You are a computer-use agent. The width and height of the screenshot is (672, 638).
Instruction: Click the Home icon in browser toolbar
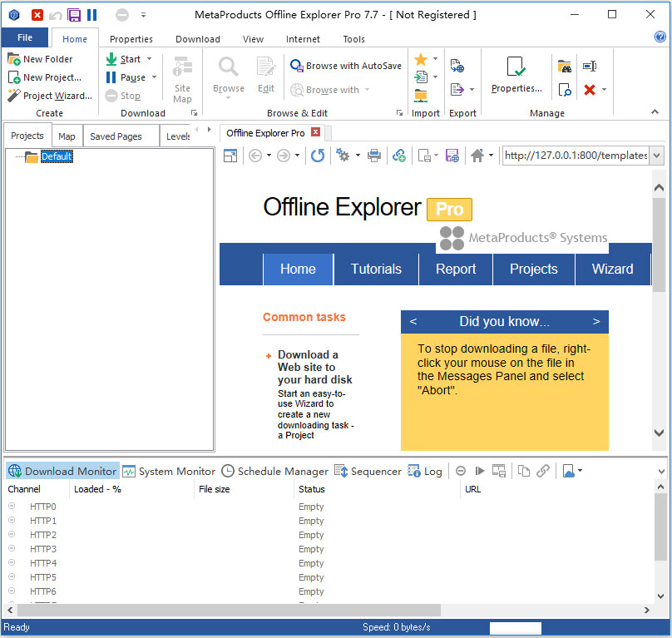click(477, 156)
